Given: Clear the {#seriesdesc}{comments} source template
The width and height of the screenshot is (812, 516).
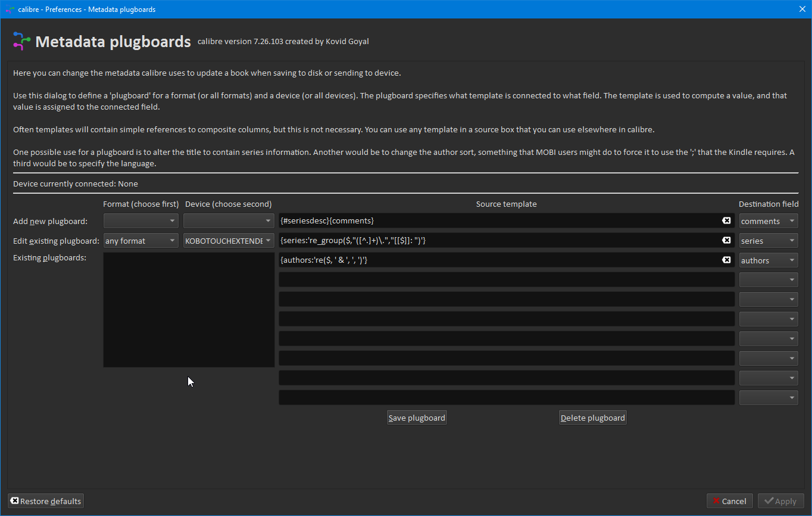Looking at the screenshot, I should 726,221.
